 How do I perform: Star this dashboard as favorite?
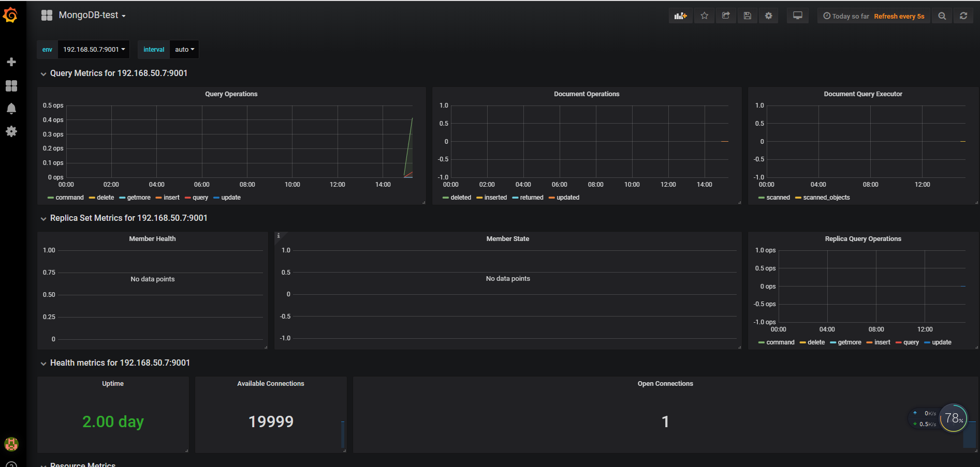pos(705,16)
